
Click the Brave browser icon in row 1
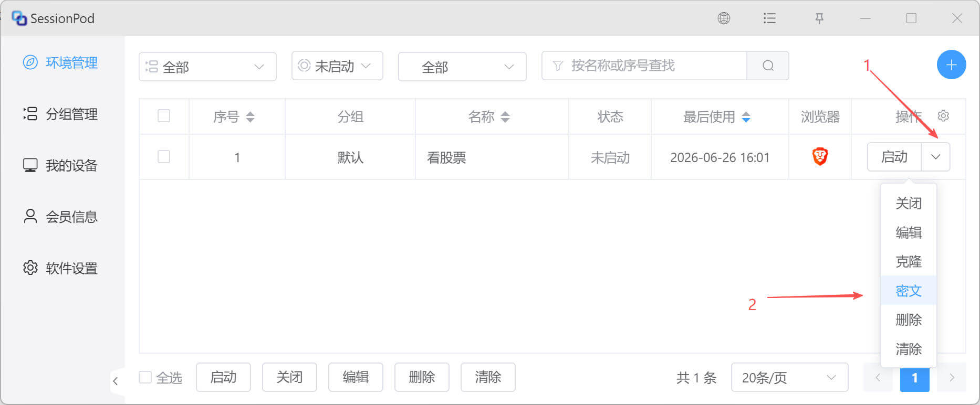tap(820, 156)
